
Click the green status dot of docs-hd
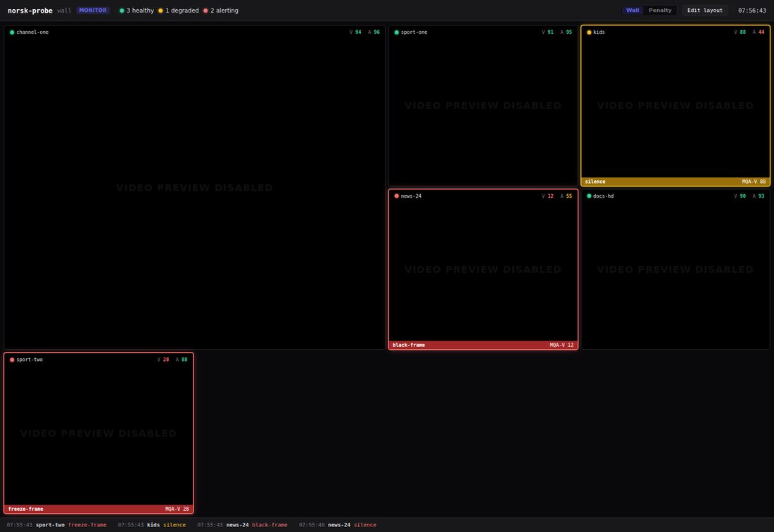pyautogui.click(x=589, y=196)
